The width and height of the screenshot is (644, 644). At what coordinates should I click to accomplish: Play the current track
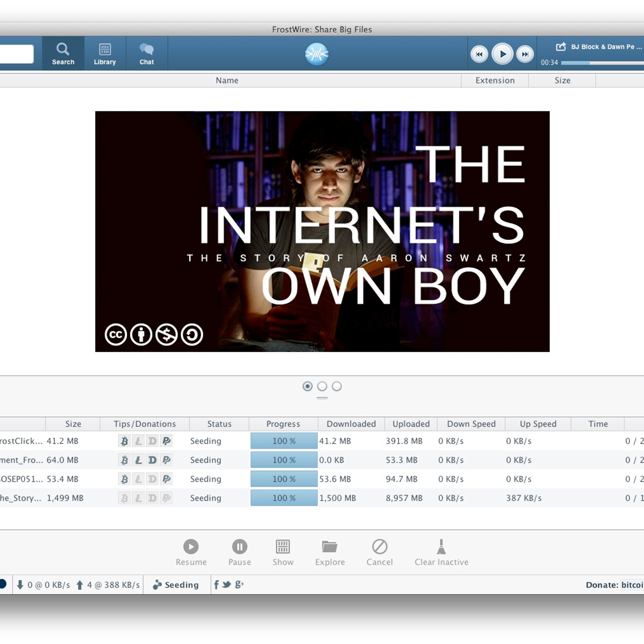point(502,54)
